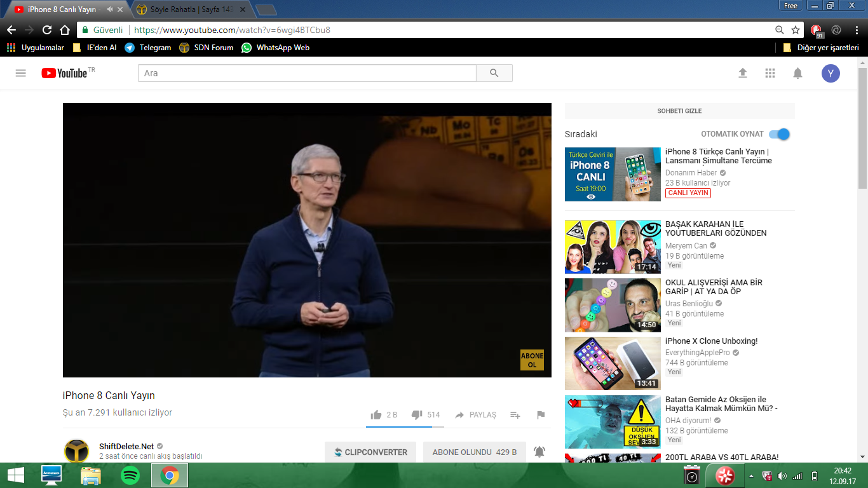This screenshot has height=488, width=868.
Task: Click the grey swirl extension icon
Action: 836,30
